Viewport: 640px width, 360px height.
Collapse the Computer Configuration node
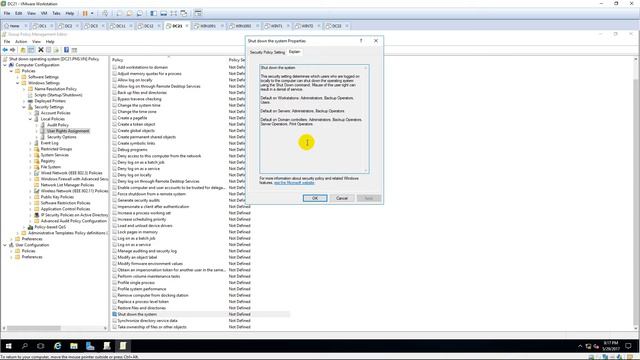[5, 65]
